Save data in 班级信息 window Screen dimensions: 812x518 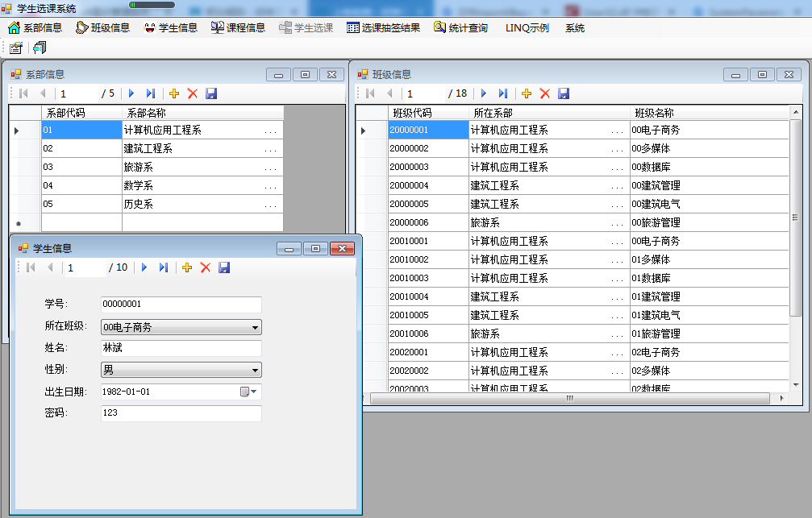click(x=564, y=93)
